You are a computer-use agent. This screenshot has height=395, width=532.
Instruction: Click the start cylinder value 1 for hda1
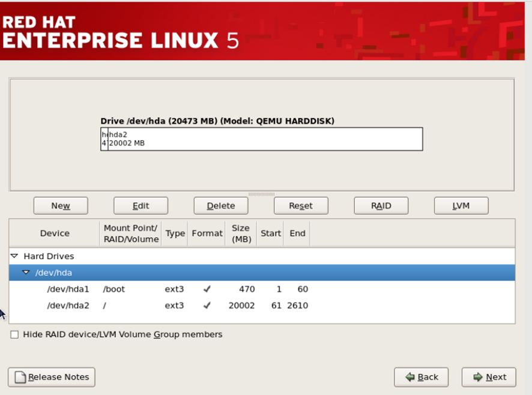tap(279, 289)
